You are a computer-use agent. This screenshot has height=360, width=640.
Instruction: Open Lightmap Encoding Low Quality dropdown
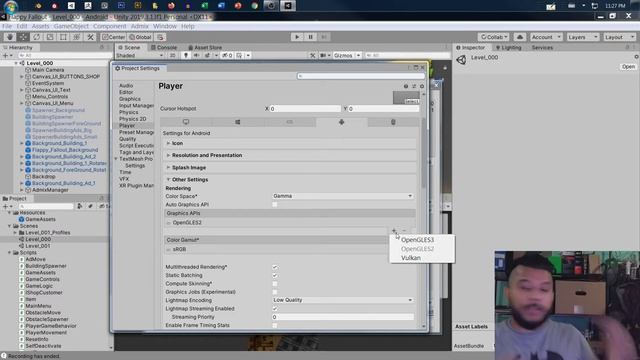point(342,300)
